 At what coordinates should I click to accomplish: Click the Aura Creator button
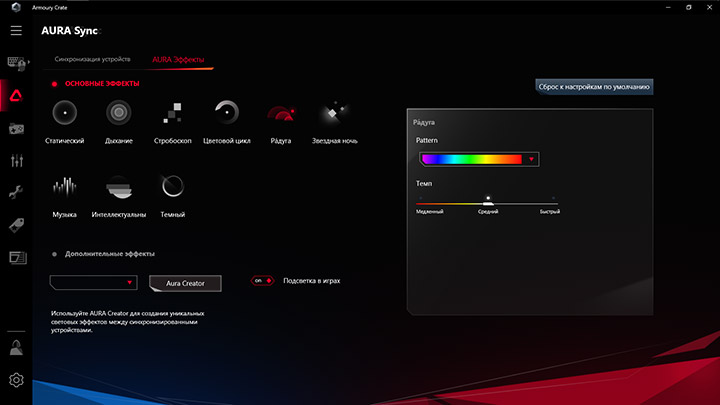185,283
